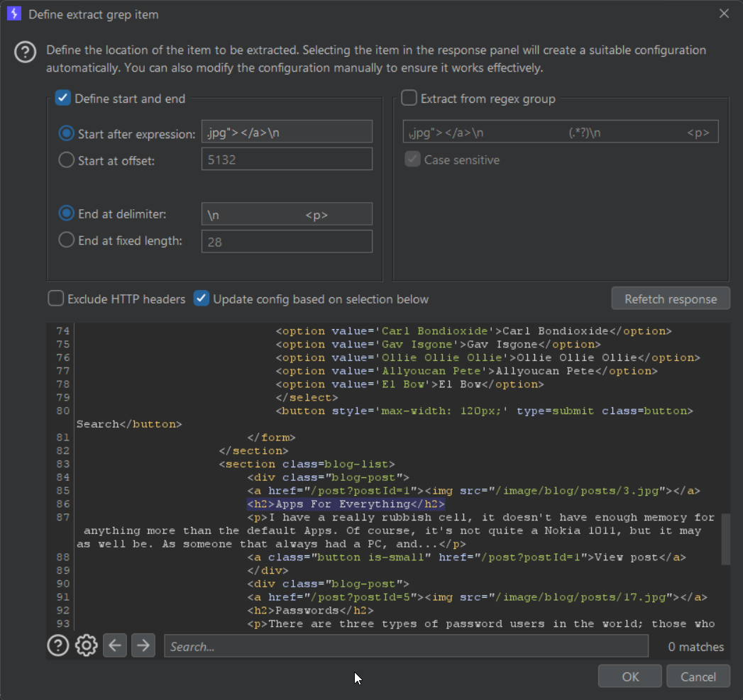Image resolution: width=743 pixels, height=700 pixels.
Task: Open search help icon below response
Action: click(58, 645)
